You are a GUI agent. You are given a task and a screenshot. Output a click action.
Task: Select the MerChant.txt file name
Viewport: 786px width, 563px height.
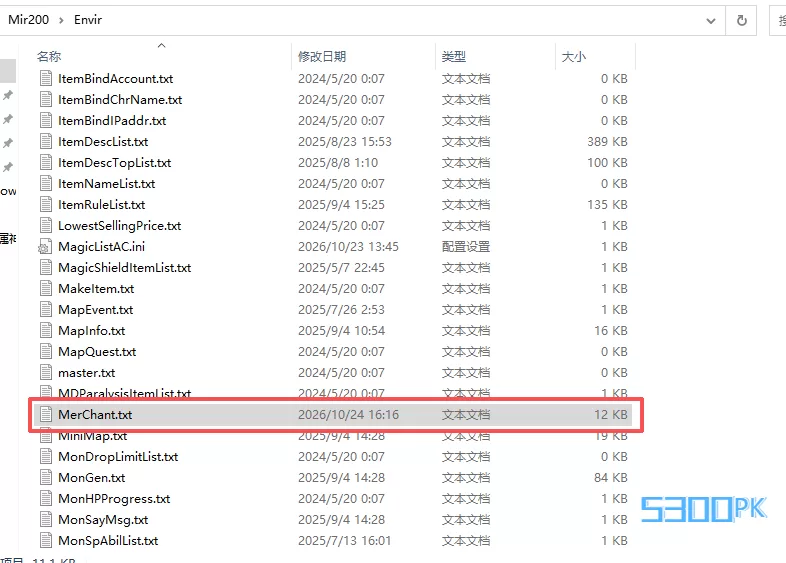coord(95,415)
